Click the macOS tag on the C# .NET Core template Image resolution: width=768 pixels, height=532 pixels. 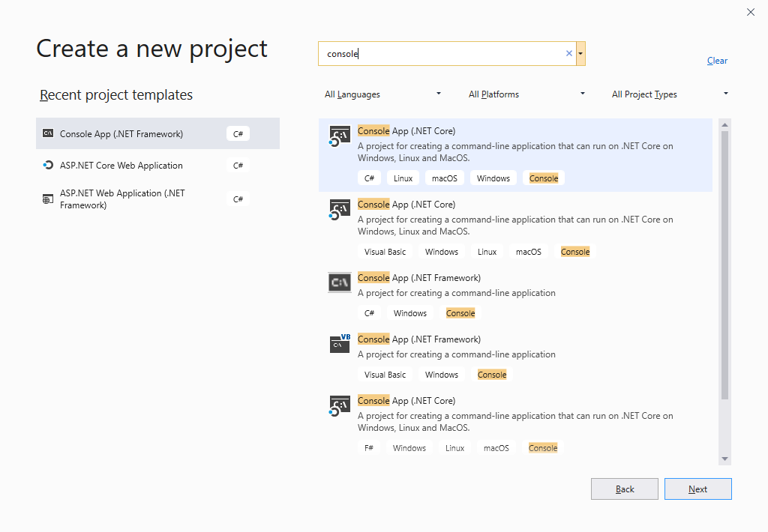click(445, 178)
